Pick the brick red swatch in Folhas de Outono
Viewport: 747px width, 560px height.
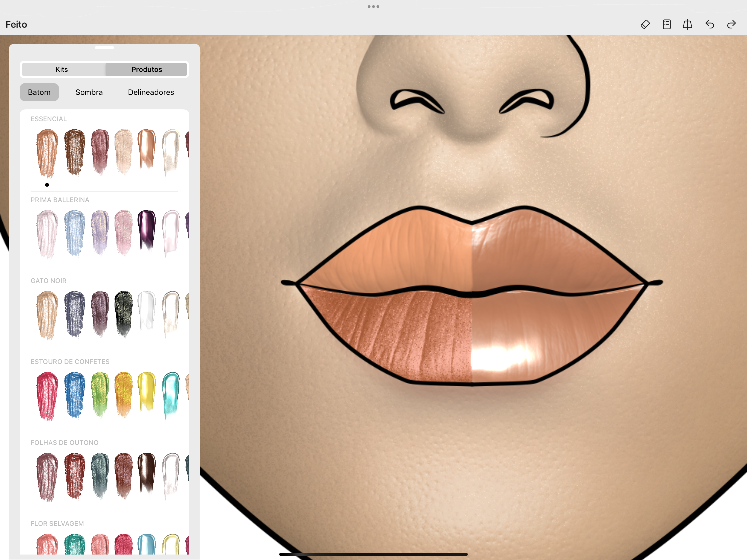[74, 476]
